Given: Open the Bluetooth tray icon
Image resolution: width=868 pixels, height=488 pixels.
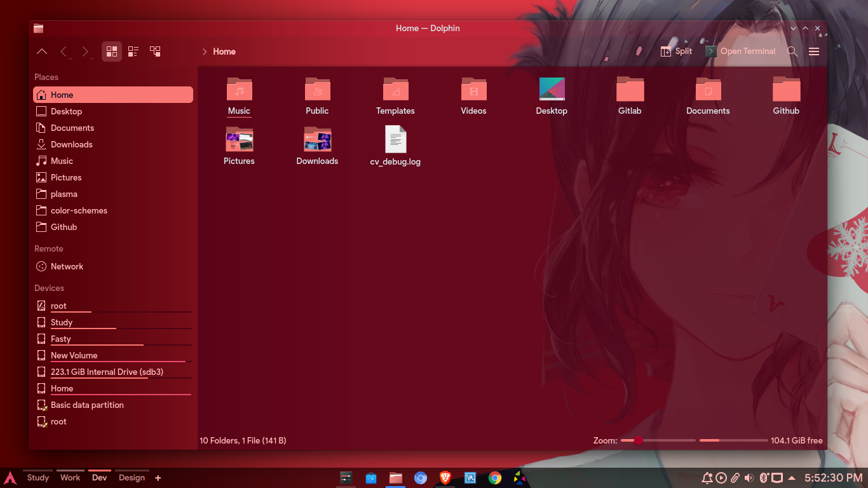Looking at the screenshot, I should point(764,478).
